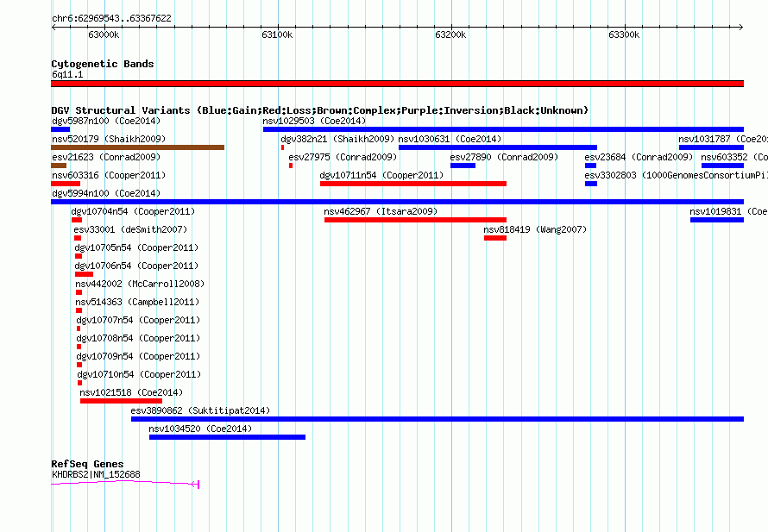The height and width of the screenshot is (532, 768).
Task: Open the dgv10704n54 (Cooper2011) label
Action: pyautogui.click(x=133, y=211)
